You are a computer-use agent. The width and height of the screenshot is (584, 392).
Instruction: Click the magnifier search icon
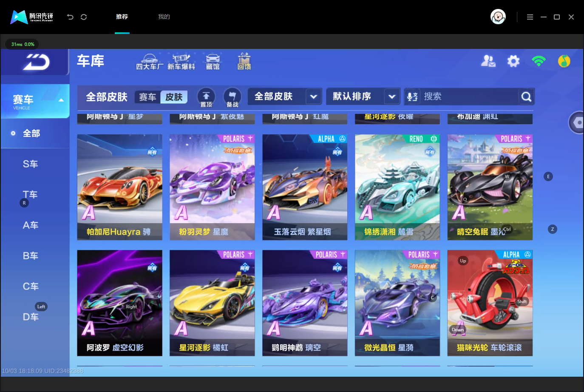point(526,97)
